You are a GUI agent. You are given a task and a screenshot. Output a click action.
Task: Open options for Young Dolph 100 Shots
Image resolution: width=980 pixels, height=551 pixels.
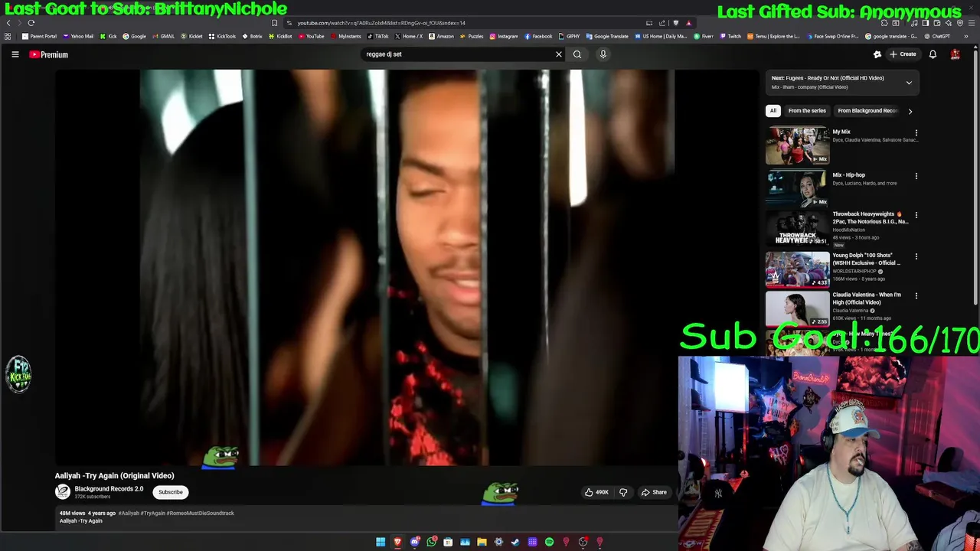(916, 256)
